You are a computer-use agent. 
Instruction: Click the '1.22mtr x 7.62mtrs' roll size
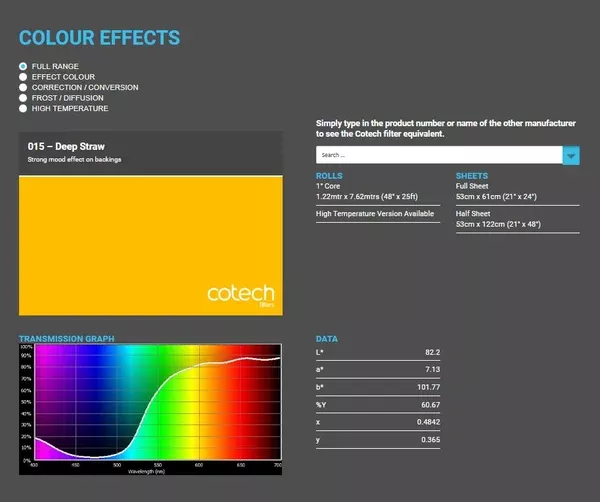(x=367, y=197)
